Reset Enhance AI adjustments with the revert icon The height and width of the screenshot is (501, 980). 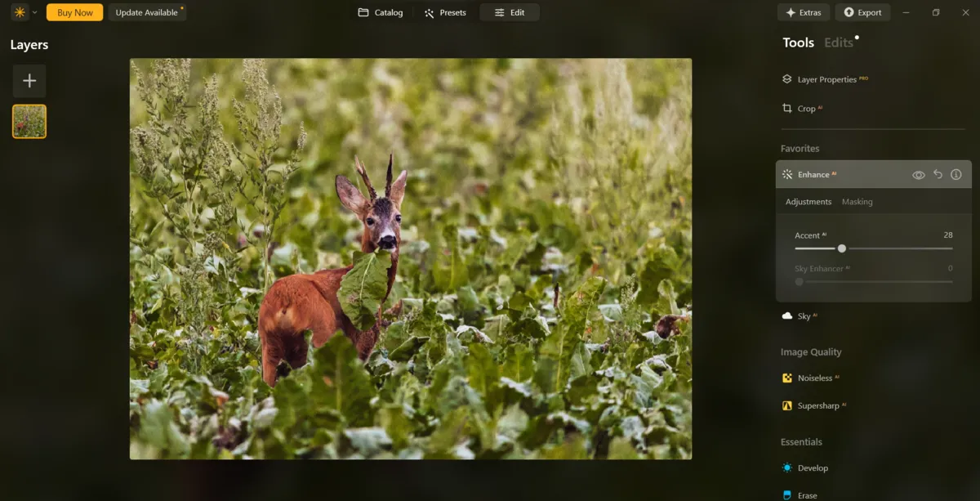937,174
